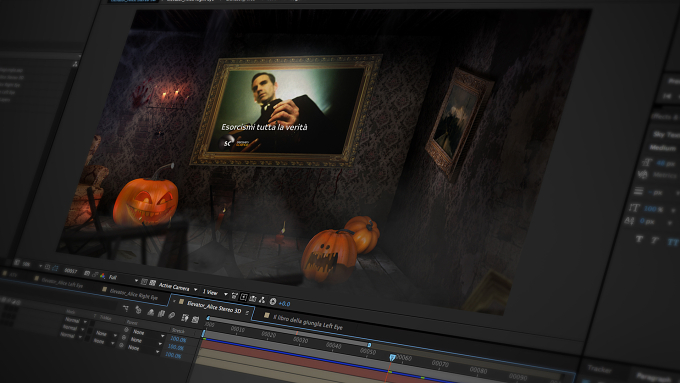Switch to Il libro della giungla Left Eye tab
680x383 pixels.
(308, 322)
